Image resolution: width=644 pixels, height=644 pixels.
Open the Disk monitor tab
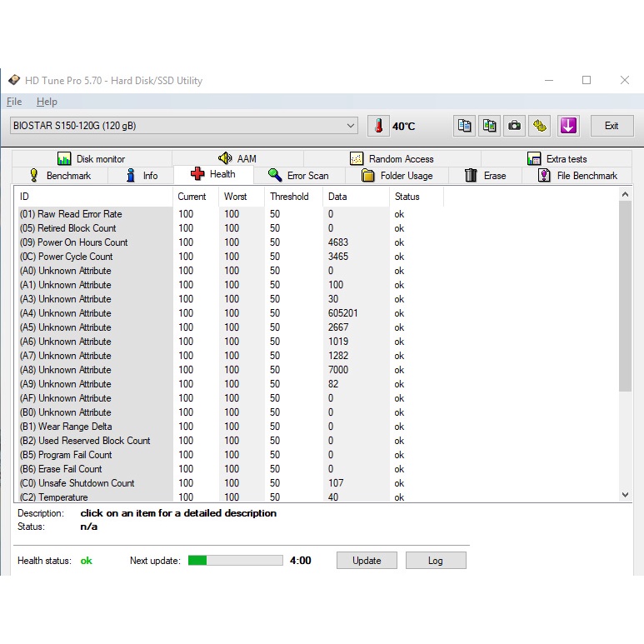coord(92,159)
